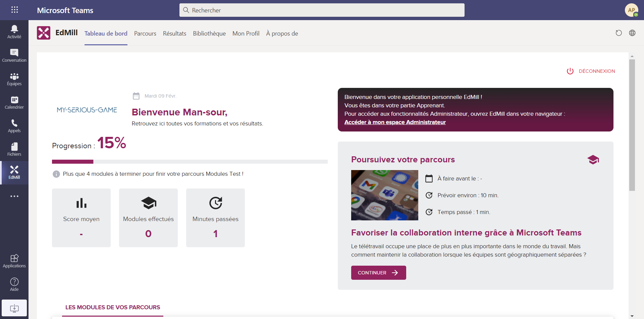Select LES MODULES DE VOS PARCOURS tab
Image resolution: width=644 pixels, height=319 pixels.
(113, 307)
